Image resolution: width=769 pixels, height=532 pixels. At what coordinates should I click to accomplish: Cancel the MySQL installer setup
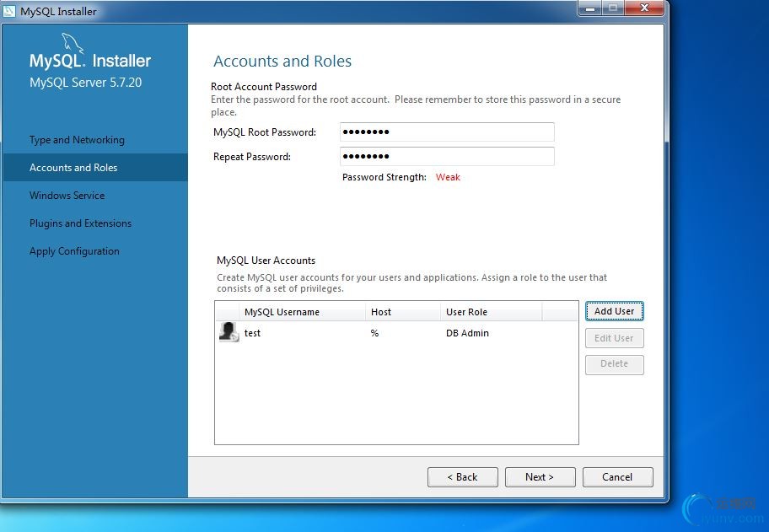(x=617, y=476)
